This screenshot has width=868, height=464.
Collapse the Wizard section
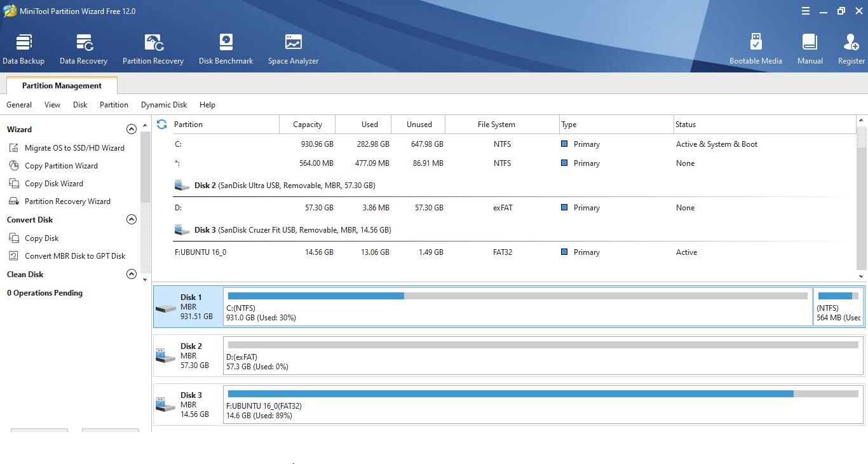click(132, 129)
